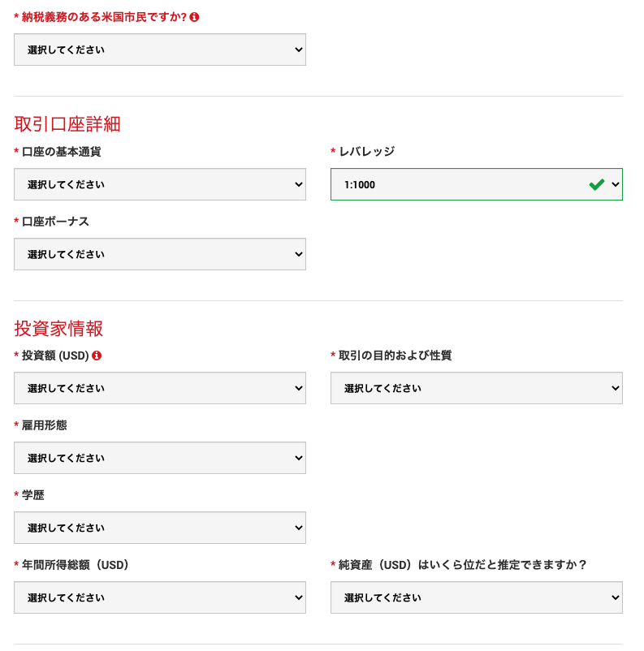Click info icon beside US citizen question
The image size is (644, 651).
coord(194,17)
